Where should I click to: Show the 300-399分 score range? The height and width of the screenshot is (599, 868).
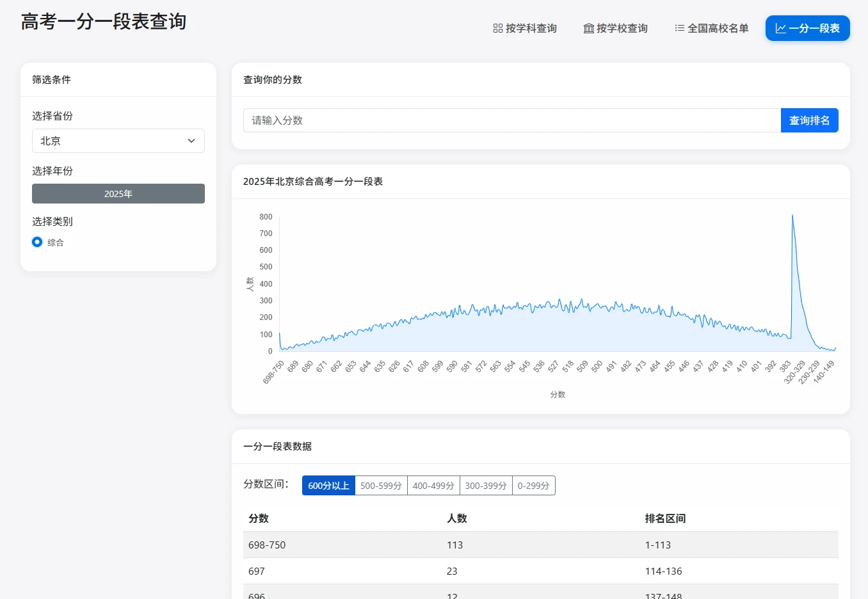486,486
